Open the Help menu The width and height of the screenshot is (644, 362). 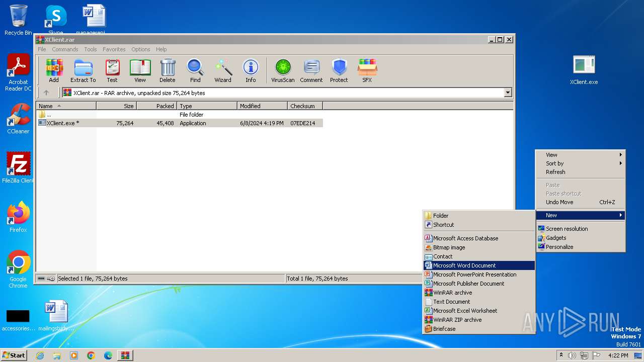(x=161, y=49)
